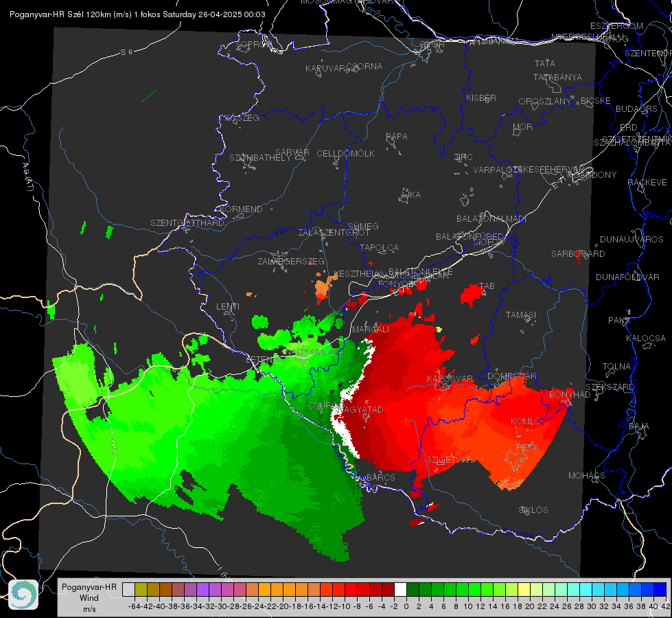Click the 'Poganyvar-HR' legend label
Image resolution: width=672 pixels, height=618 pixels.
pos(89,586)
